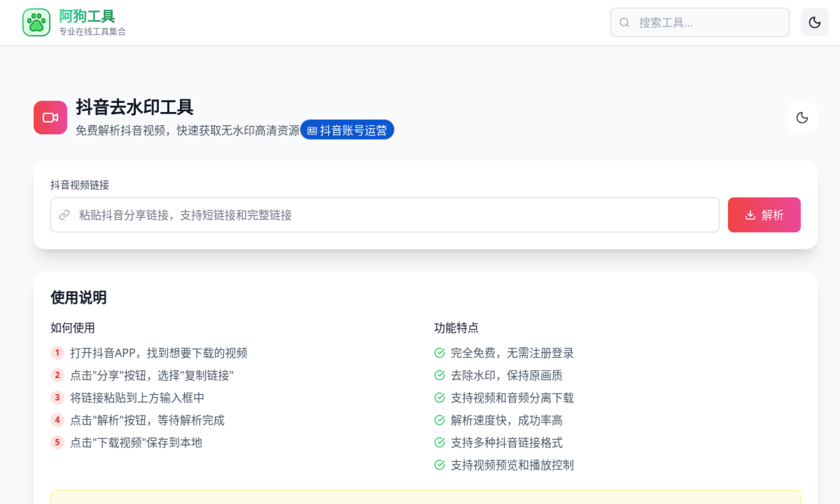The image size is (840, 504).
Task: Click step number 2 red circle
Action: [x=57, y=375]
